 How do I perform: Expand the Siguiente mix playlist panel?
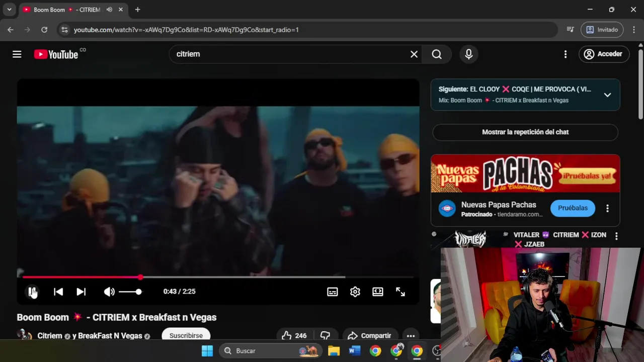click(x=607, y=95)
